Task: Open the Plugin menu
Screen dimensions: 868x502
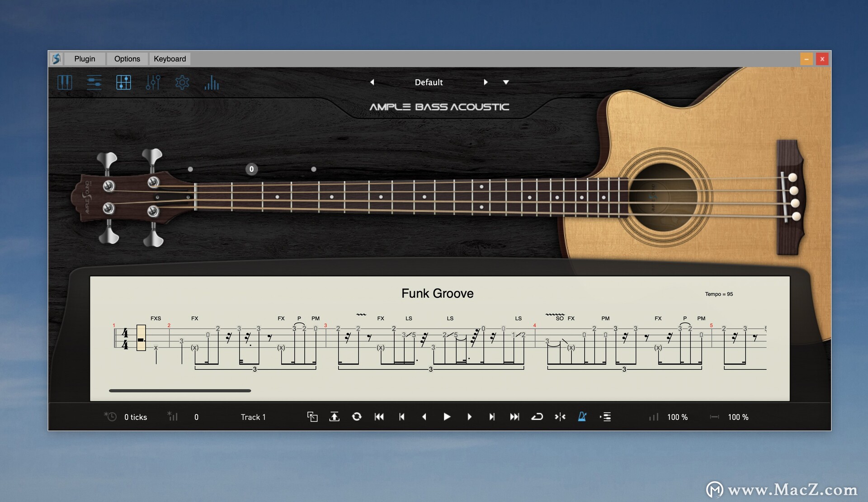Action: click(85, 59)
